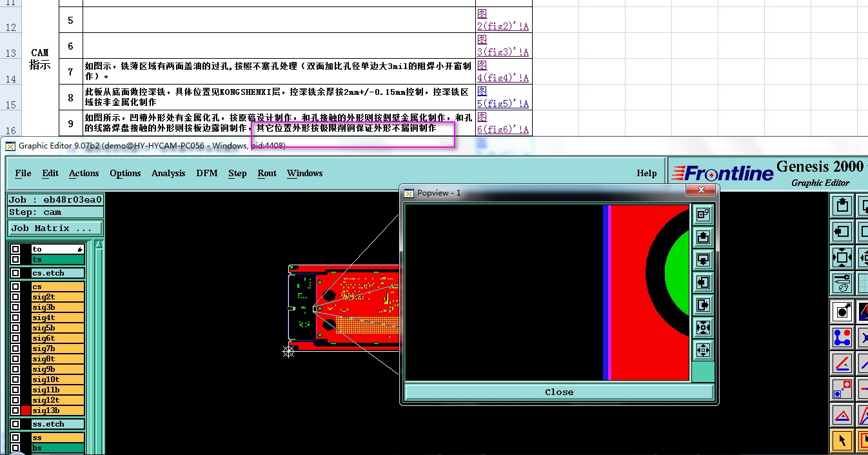
Task: Toggle display checkbox for layer sig2t
Action: [15, 297]
